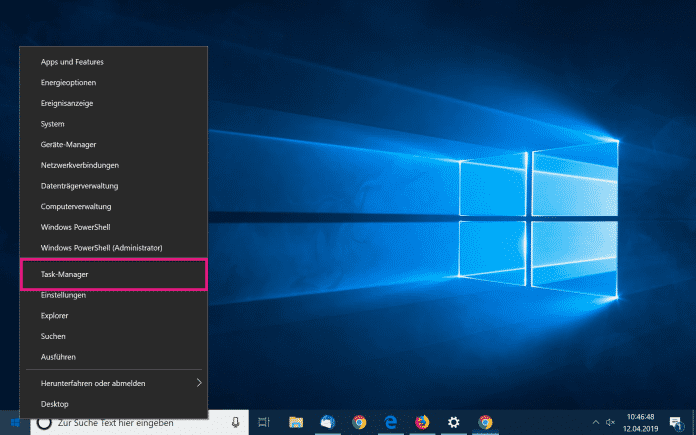Viewport: 696px width, 435px height.
Task: Unmute via the tray volume icon
Action: click(x=610, y=422)
